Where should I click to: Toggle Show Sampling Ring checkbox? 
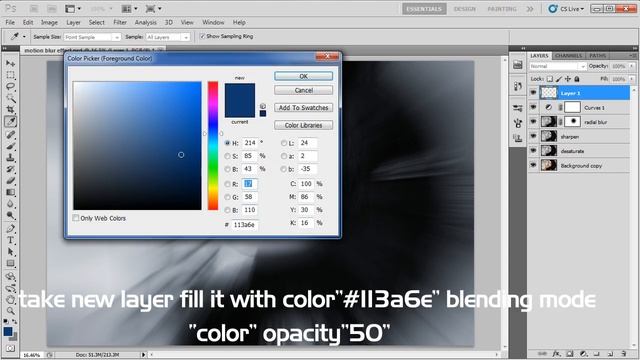[202, 36]
